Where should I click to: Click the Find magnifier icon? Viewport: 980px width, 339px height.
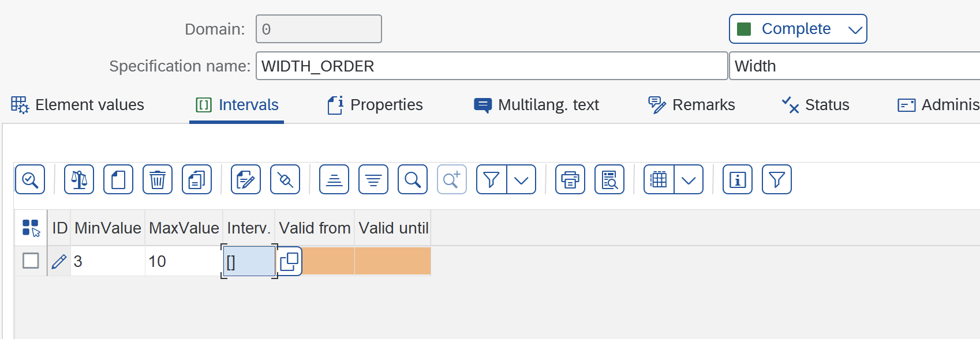coord(413,179)
